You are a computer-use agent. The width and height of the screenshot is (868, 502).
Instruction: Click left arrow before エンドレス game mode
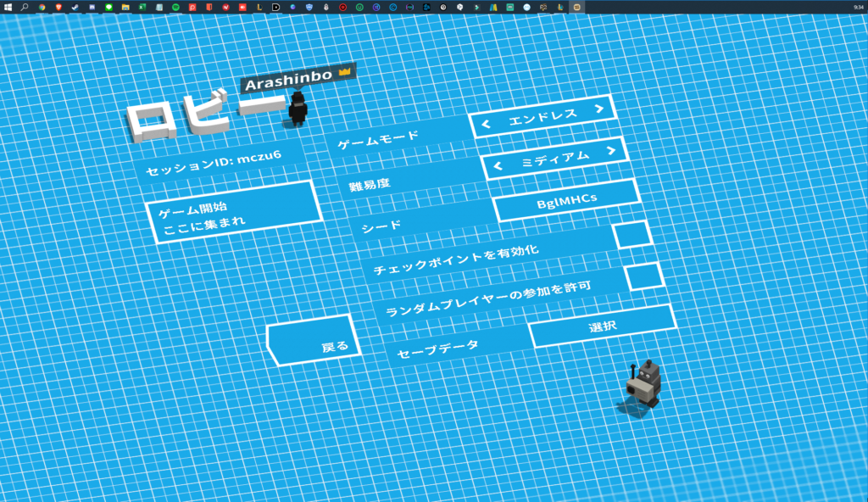[x=486, y=125]
